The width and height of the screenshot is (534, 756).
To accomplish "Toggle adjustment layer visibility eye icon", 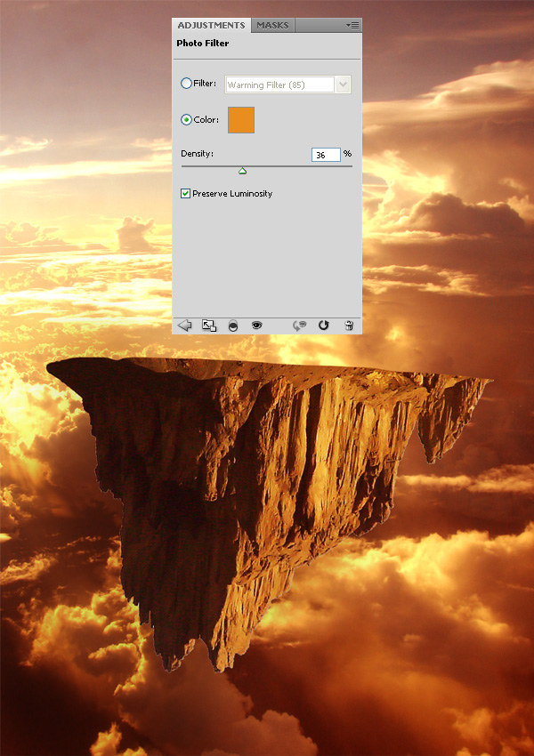I will [x=256, y=326].
